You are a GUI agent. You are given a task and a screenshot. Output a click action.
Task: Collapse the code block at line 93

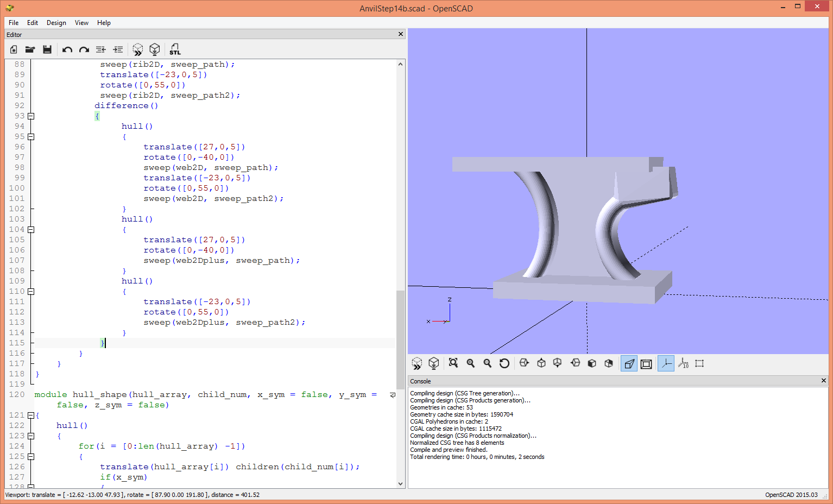pos(30,116)
